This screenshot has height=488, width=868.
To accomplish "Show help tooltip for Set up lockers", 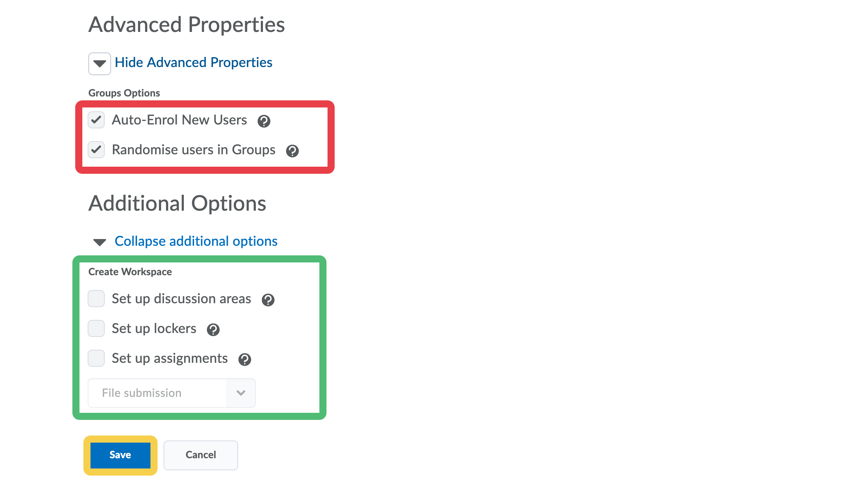I will click(213, 330).
